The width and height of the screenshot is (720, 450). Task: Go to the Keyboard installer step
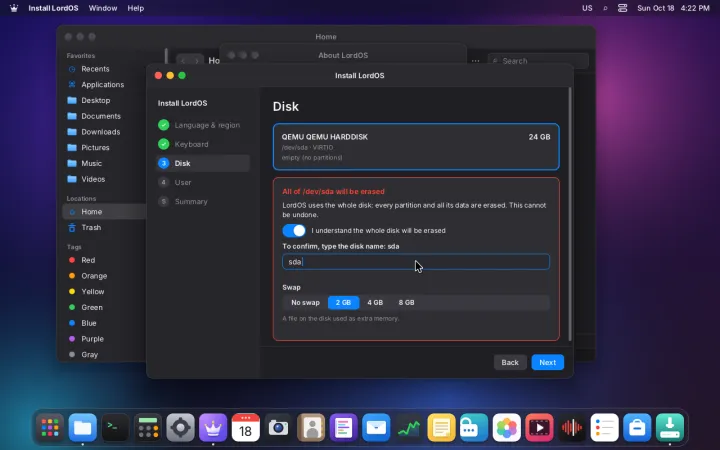(x=202, y=144)
